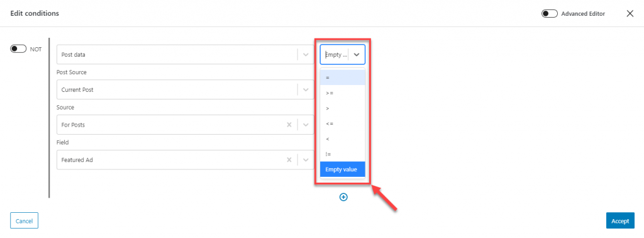Image resolution: width=644 pixels, height=238 pixels.
Task: Clear the For Posts source selection
Action: coord(289,125)
